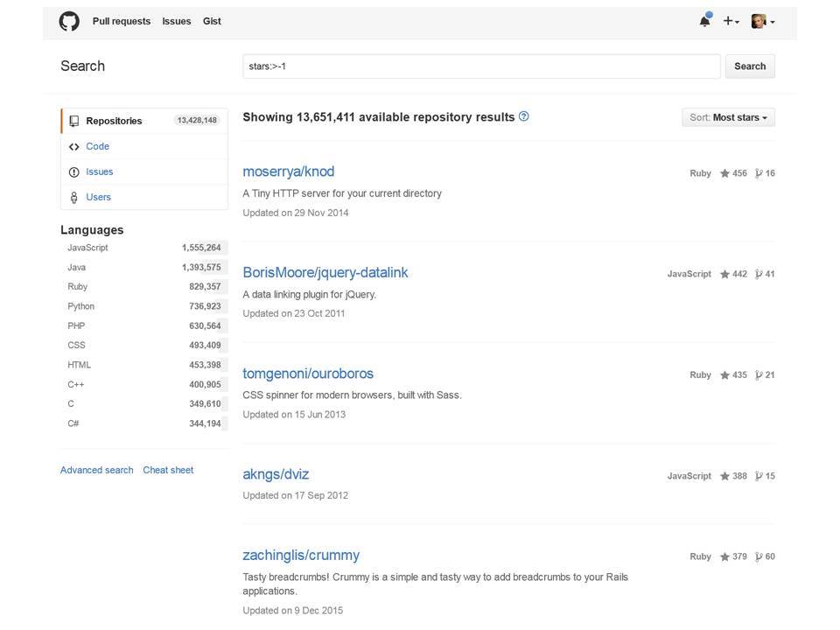Open the notifications bell icon

[705, 20]
